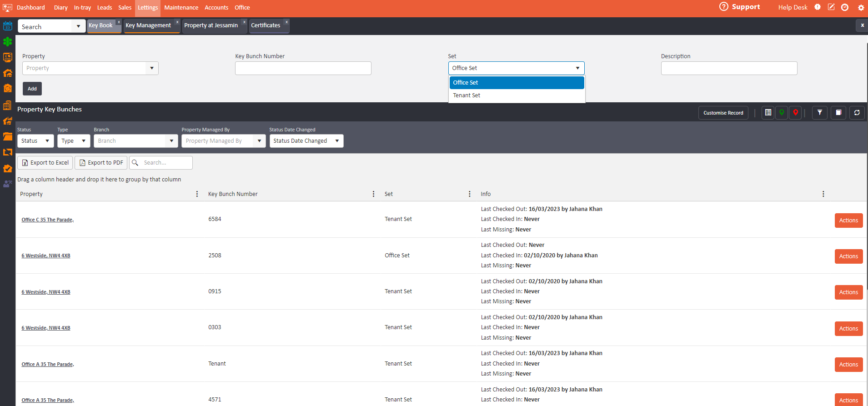This screenshot has height=406, width=868.
Task: Click the house with checkmark sidebar icon
Action: 8,168
